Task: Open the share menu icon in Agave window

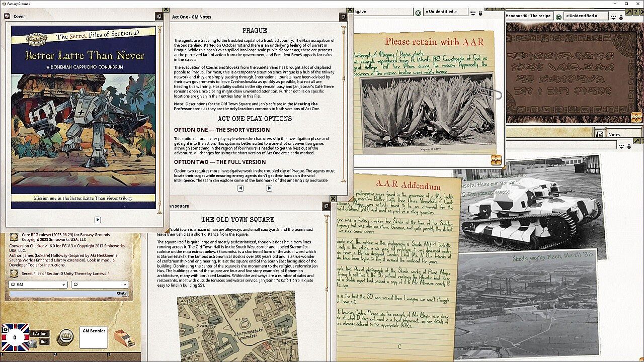Action: (x=473, y=13)
